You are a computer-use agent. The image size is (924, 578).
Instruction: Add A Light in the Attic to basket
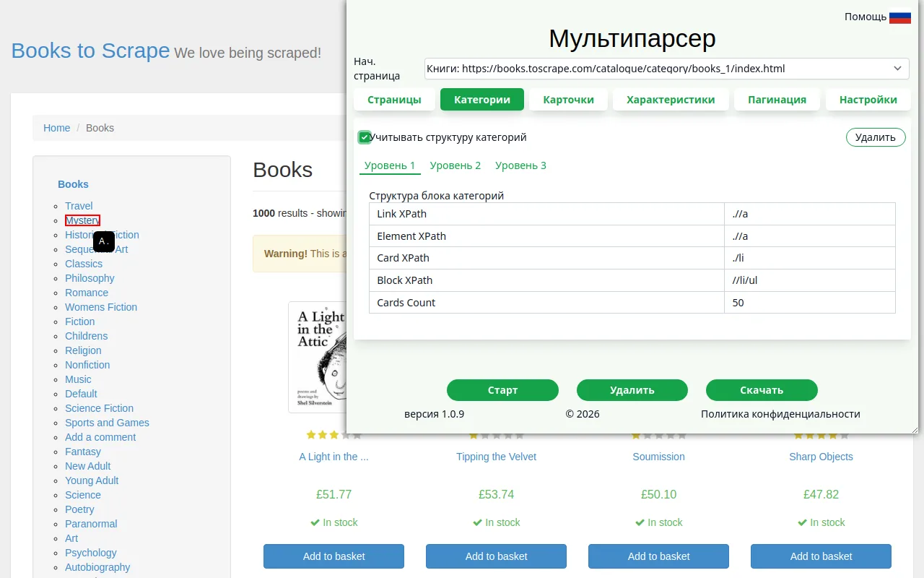pyautogui.click(x=334, y=556)
